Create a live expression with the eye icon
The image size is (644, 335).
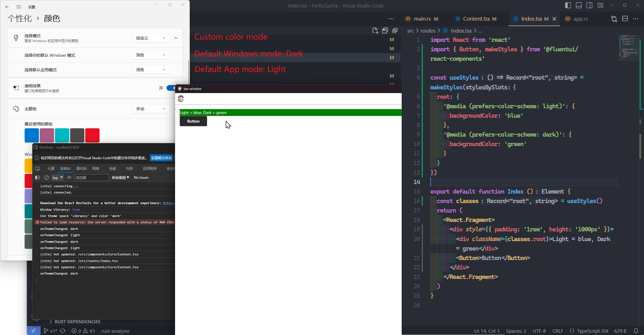click(x=69, y=178)
